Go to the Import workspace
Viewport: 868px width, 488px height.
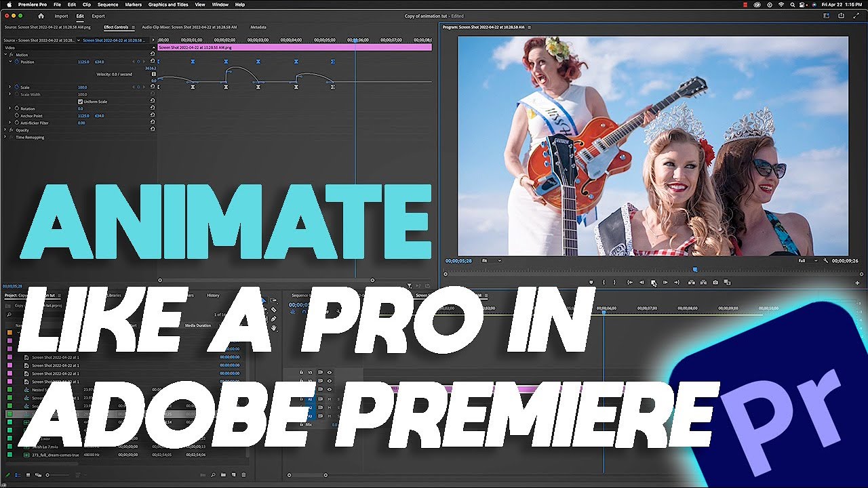click(x=61, y=16)
